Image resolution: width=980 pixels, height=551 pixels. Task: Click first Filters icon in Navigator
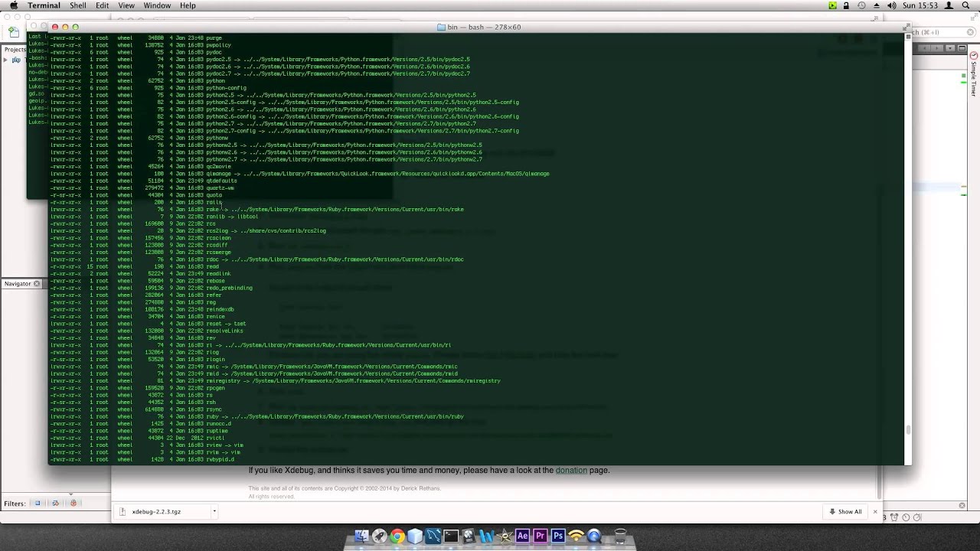[38, 503]
